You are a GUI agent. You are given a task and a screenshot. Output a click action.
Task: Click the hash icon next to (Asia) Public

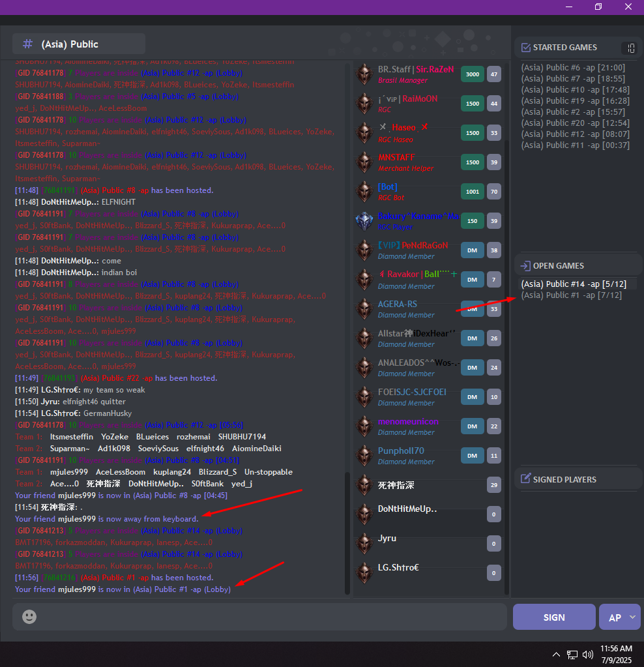[x=27, y=44]
